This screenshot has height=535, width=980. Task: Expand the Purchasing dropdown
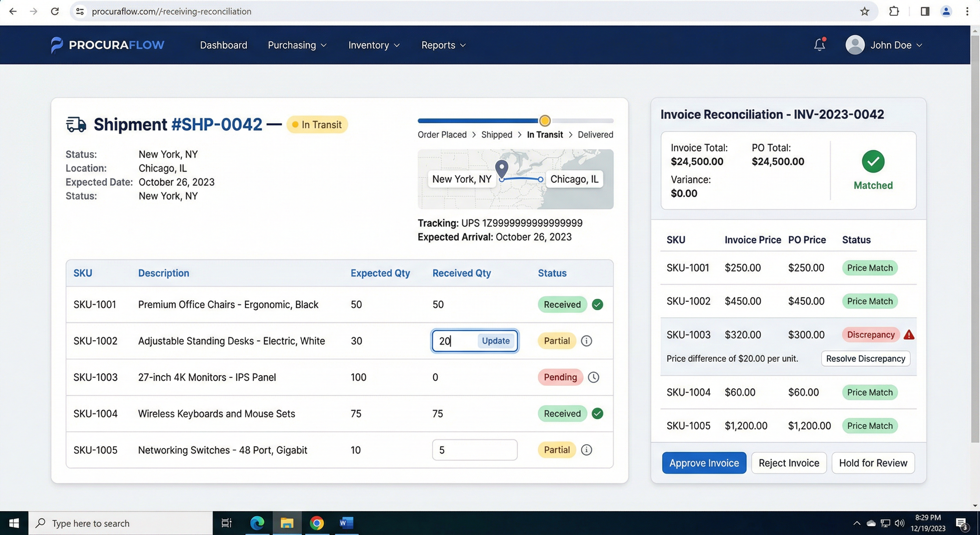(x=298, y=45)
